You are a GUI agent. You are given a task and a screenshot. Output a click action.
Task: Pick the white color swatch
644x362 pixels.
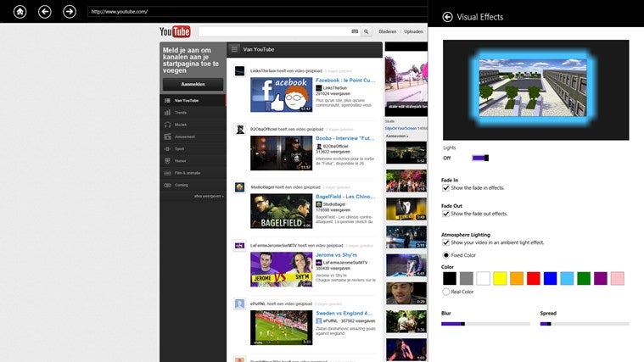pos(483,278)
